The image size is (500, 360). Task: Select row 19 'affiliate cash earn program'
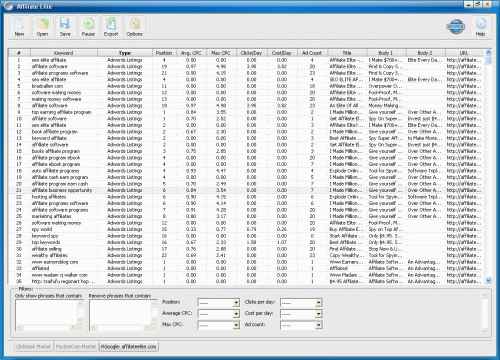point(246,177)
